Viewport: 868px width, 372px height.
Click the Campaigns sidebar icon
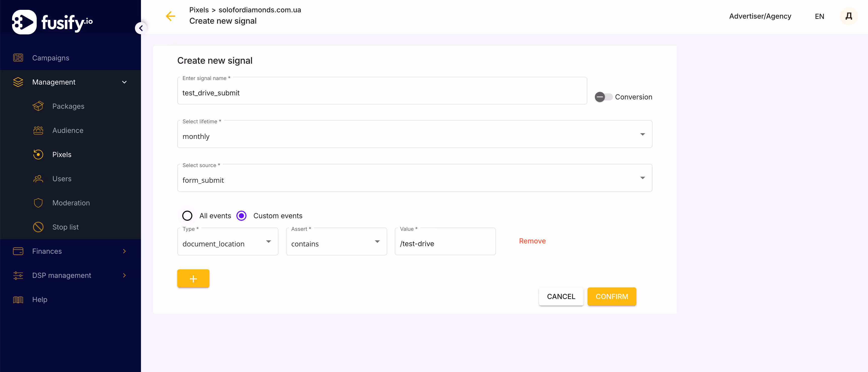click(18, 58)
